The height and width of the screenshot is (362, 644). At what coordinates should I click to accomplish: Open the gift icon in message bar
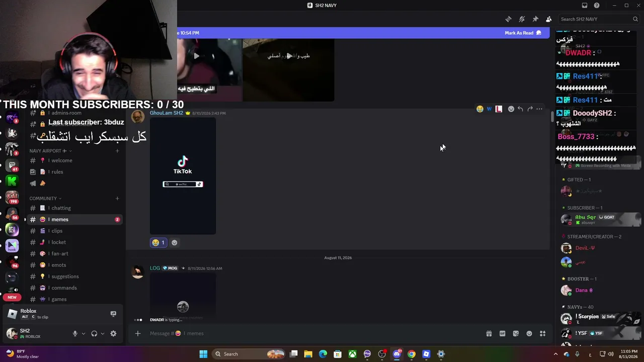click(489, 333)
